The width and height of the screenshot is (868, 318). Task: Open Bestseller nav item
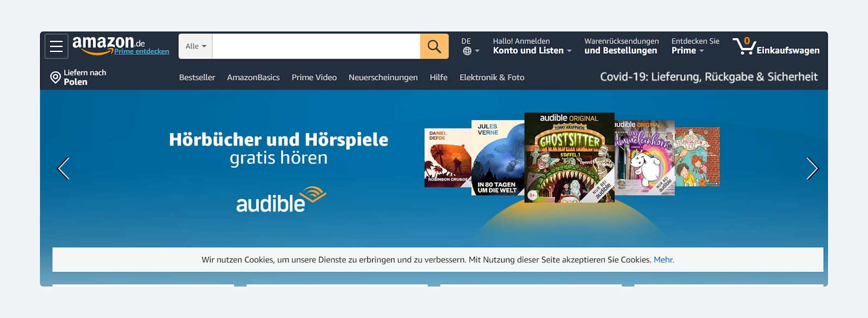(197, 78)
